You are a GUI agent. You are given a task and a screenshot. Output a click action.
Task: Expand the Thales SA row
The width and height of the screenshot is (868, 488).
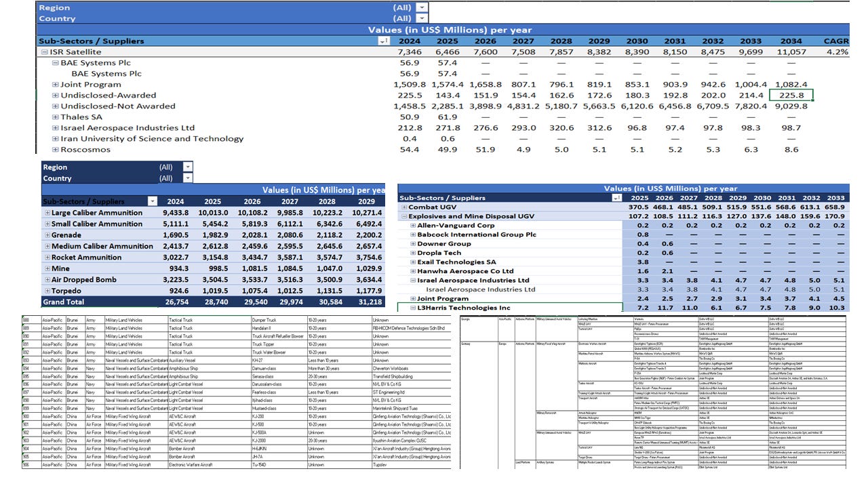pos(56,117)
